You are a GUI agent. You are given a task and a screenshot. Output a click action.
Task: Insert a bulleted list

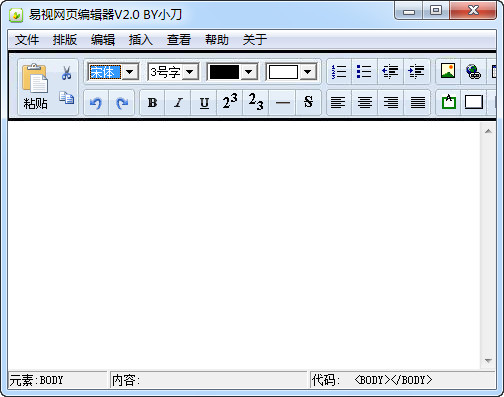tap(364, 71)
